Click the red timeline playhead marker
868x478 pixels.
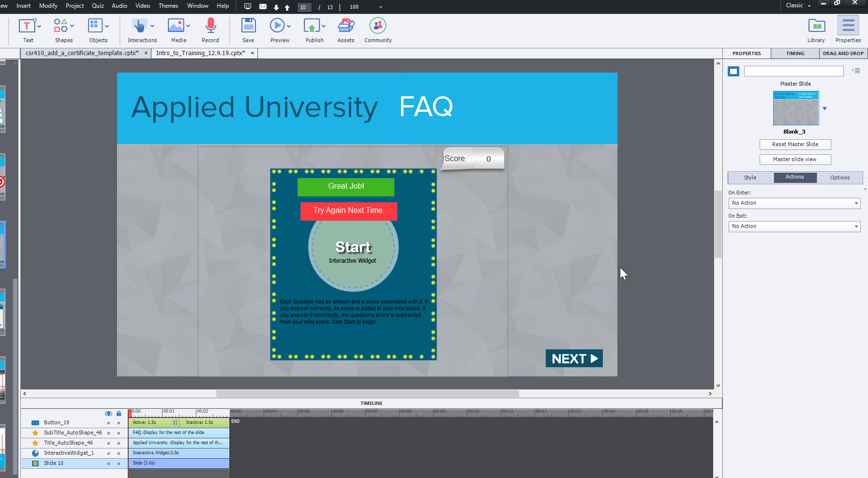[130, 413]
